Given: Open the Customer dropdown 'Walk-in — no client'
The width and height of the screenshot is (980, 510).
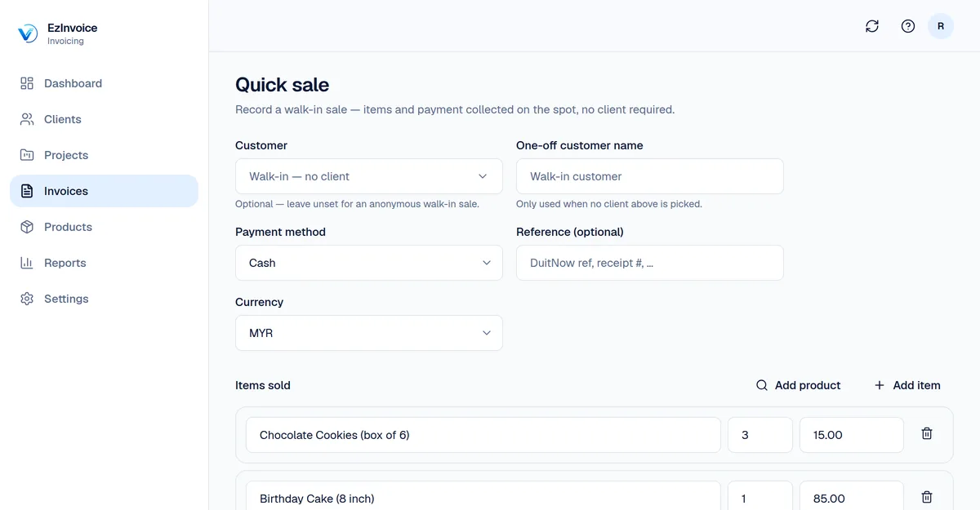Looking at the screenshot, I should coord(369,176).
